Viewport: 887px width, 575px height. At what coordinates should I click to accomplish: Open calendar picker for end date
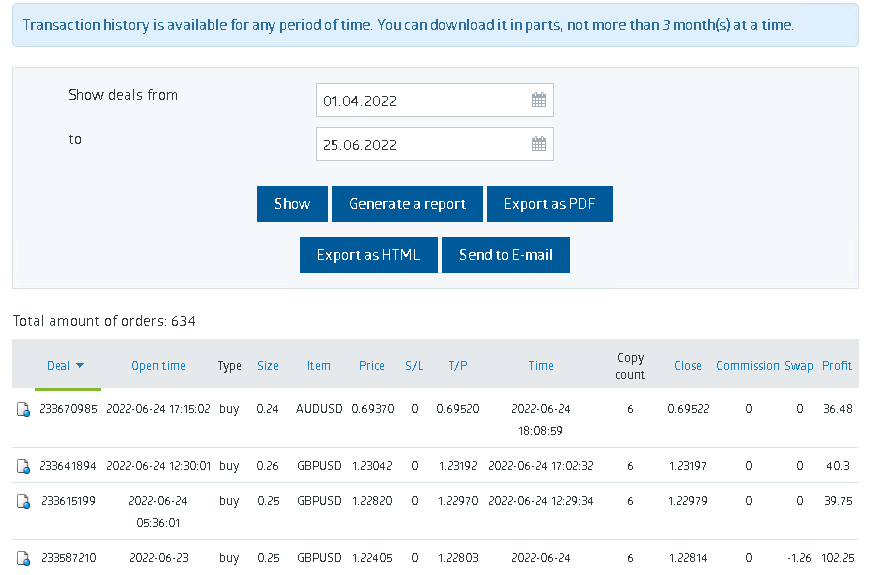pyautogui.click(x=539, y=144)
